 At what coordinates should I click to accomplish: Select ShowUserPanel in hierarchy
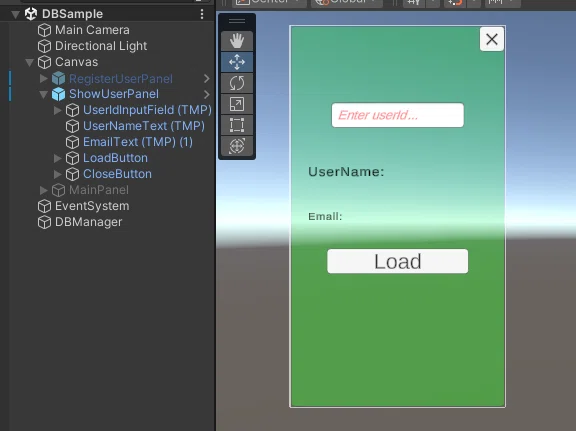coord(114,94)
